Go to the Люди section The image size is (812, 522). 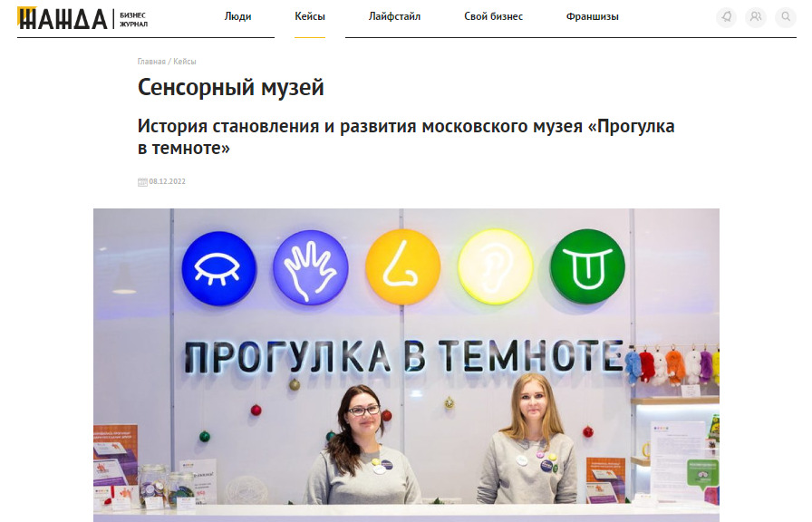[x=237, y=16]
